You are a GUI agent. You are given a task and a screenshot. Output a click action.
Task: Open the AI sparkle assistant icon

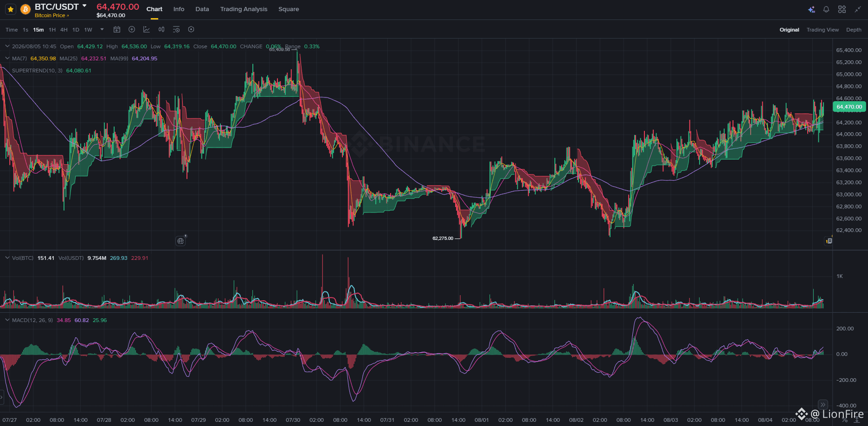click(x=811, y=9)
